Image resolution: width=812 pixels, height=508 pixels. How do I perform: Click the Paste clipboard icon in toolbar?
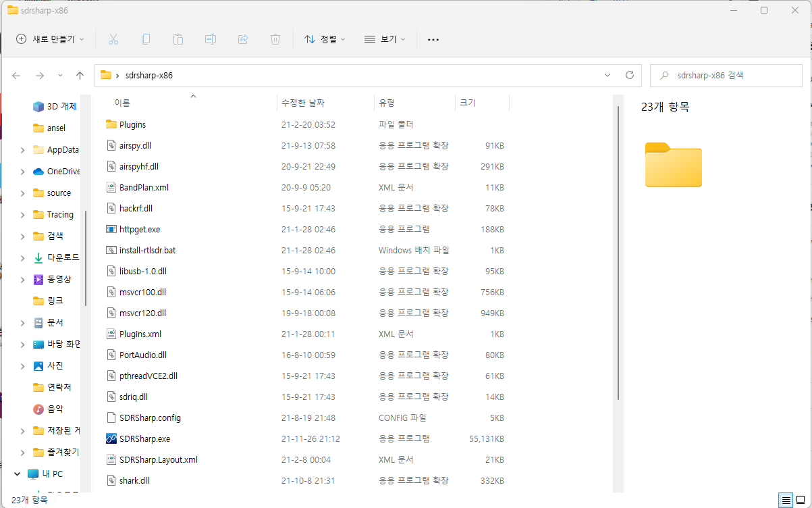click(x=178, y=39)
